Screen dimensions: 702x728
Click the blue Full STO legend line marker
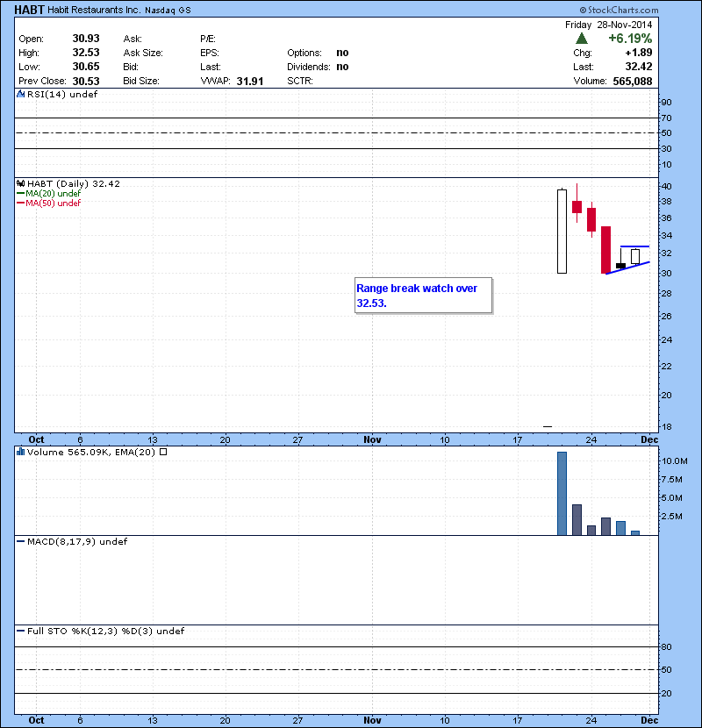click(x=20, y=631)
